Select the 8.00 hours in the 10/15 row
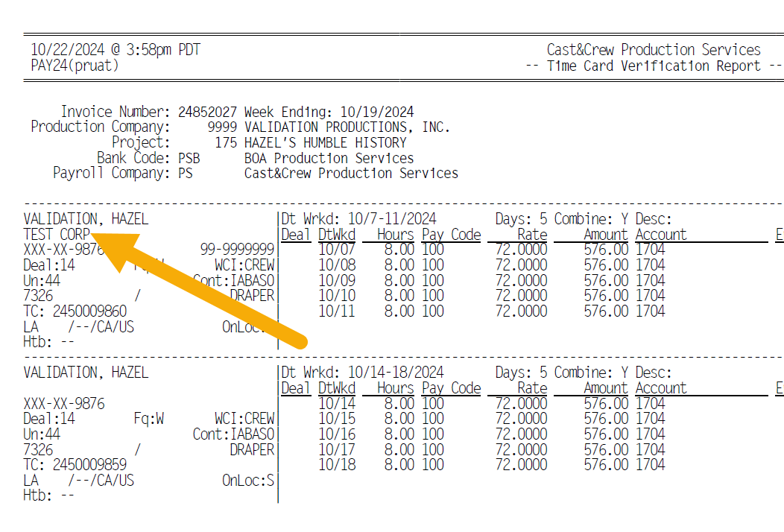The image size is (784, 532). pyautogui.click(x=399, y=419)
